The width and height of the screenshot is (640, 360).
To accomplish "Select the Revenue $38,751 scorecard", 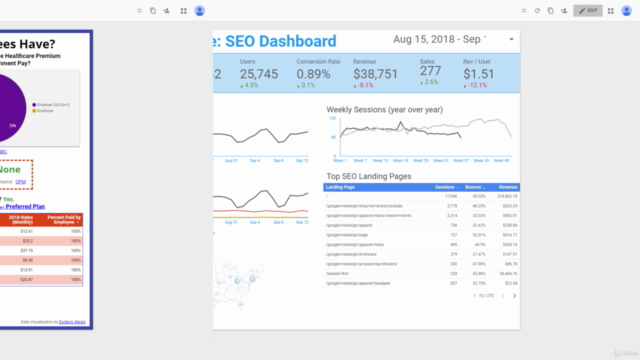I will coord(375,73).
